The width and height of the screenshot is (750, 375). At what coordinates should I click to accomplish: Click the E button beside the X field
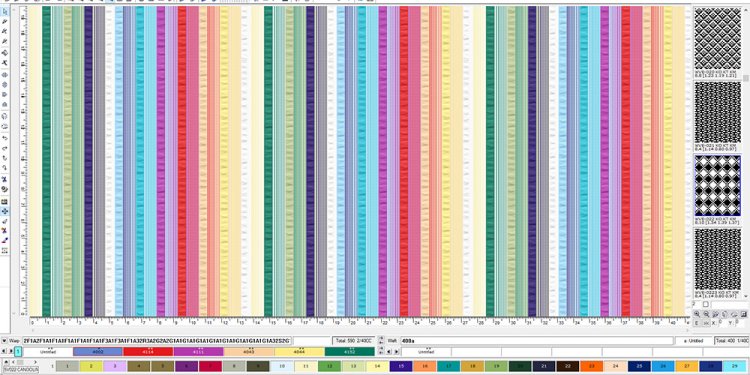[x=696, y=323]
